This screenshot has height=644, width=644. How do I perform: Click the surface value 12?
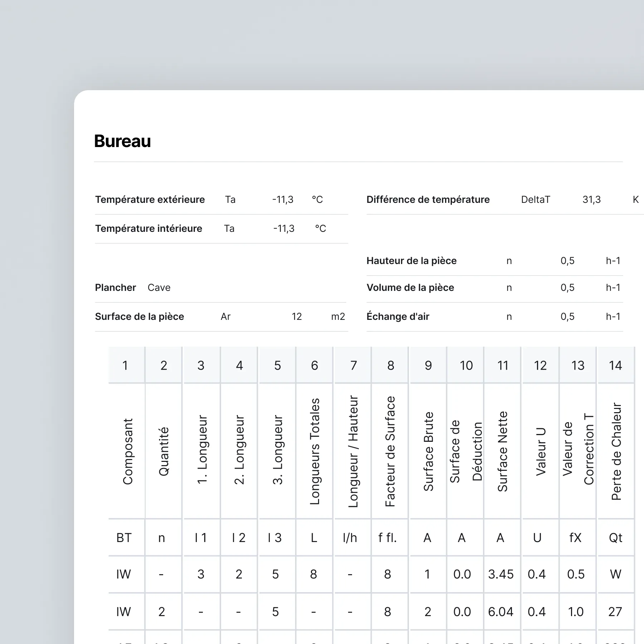pos(297,316)
